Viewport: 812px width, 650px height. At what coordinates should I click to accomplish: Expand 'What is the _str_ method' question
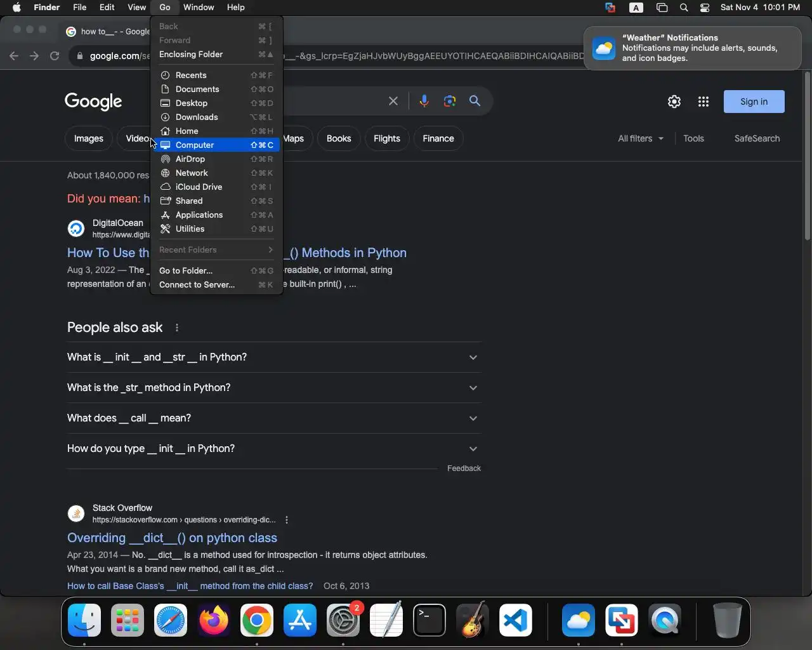(x=274, y=388)
